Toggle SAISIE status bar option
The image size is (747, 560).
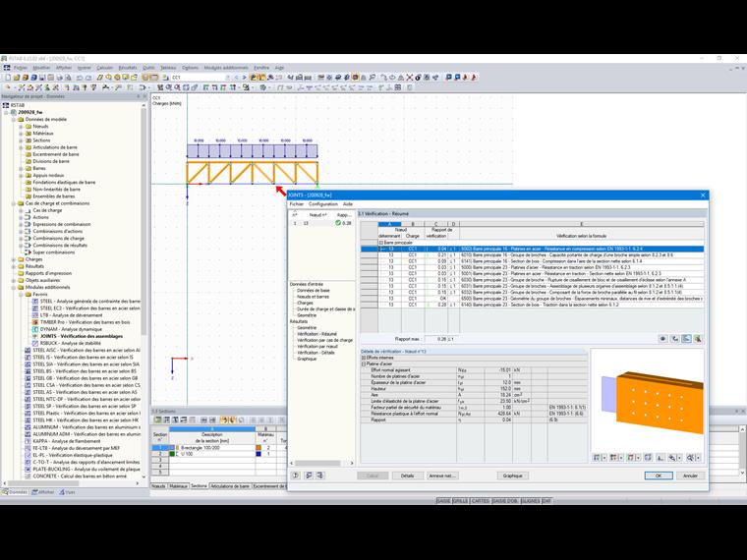[x=443, y=501]
